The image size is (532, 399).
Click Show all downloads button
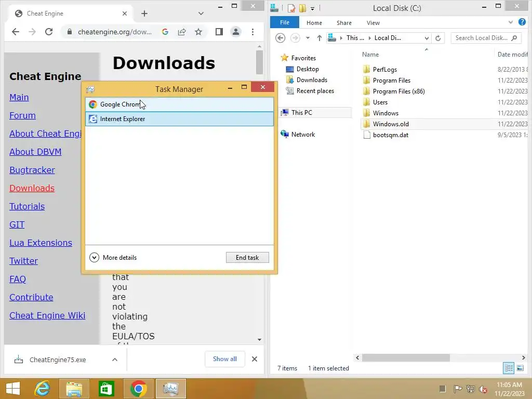point(224,359)
